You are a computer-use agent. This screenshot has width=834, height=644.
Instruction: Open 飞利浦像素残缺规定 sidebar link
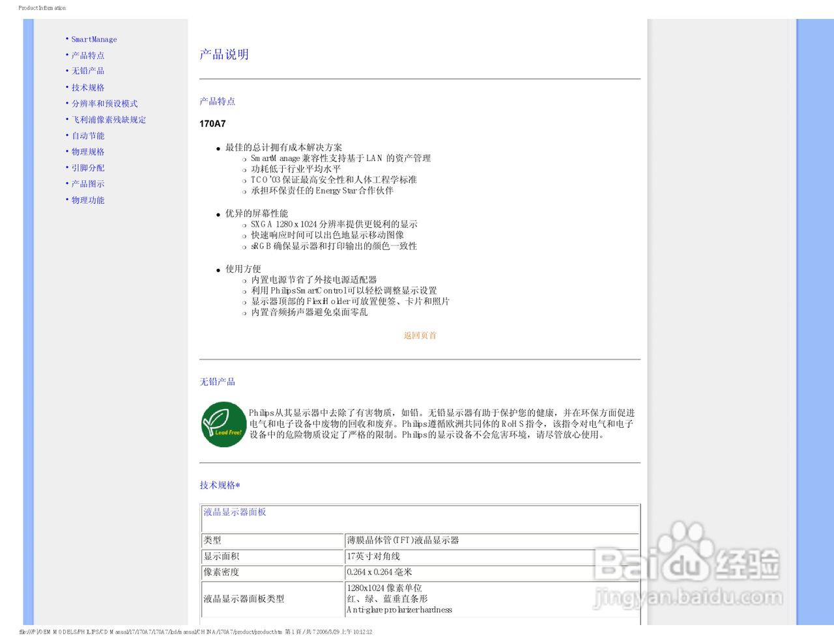coord(109,120)
